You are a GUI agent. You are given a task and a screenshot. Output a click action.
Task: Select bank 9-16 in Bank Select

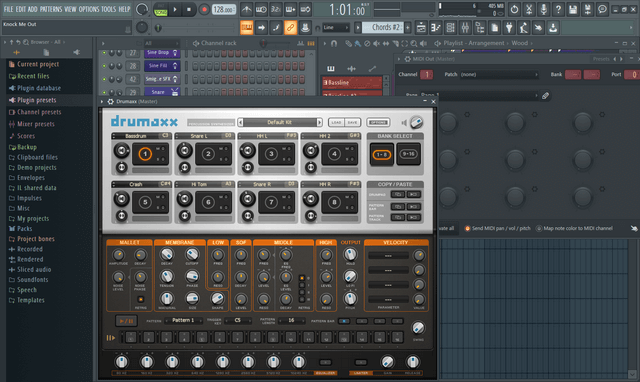click(x=409, y=154)
